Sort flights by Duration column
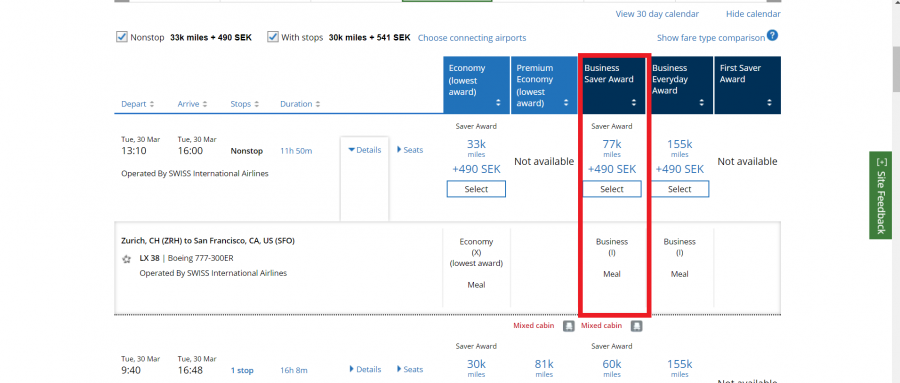Viewport: 900px width, 383px height. click(300, 104)
